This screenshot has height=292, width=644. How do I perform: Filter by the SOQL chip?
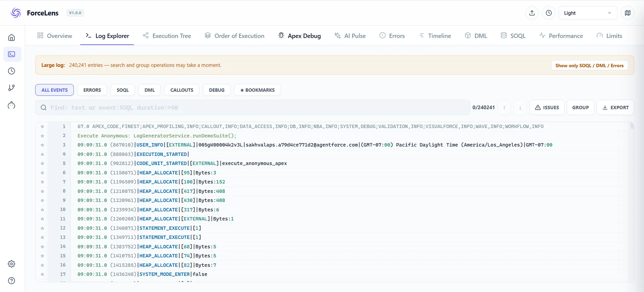pyautogui.click(x=123, y=90)
